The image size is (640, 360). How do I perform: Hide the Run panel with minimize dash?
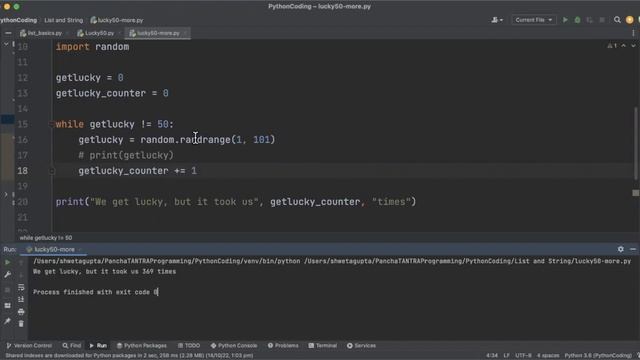tap(633, 249)
